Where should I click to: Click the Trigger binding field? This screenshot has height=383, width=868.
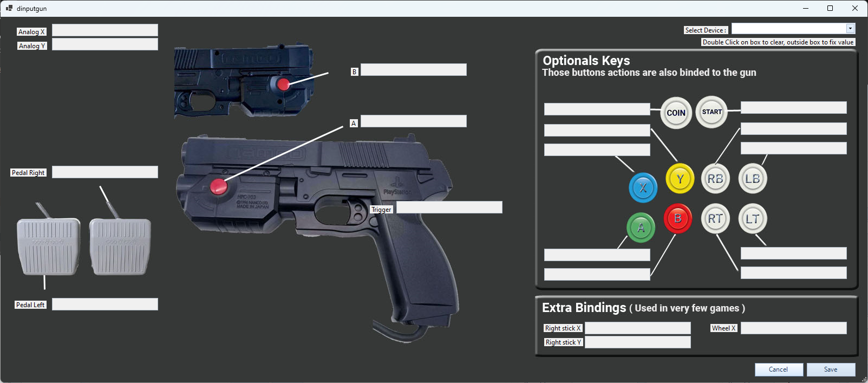pos(449,207)
